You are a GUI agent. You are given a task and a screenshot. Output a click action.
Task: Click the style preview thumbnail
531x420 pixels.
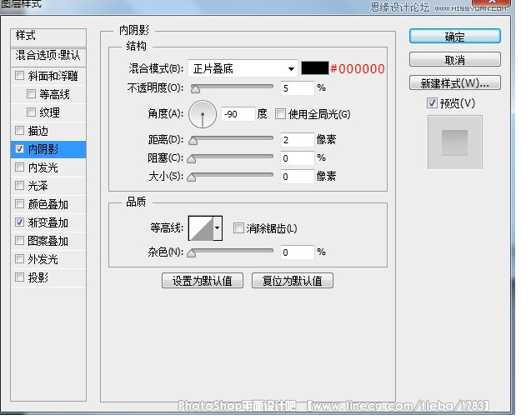454,141
